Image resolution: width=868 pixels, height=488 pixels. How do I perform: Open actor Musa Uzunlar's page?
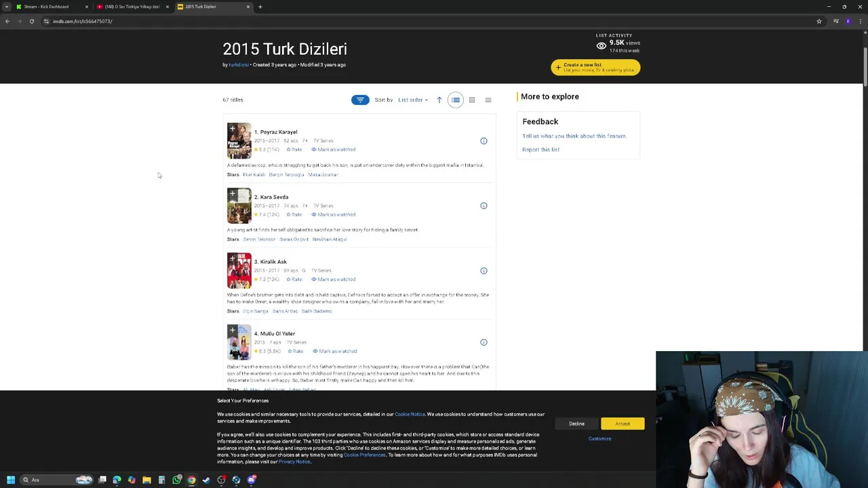(x=323, y=174)
